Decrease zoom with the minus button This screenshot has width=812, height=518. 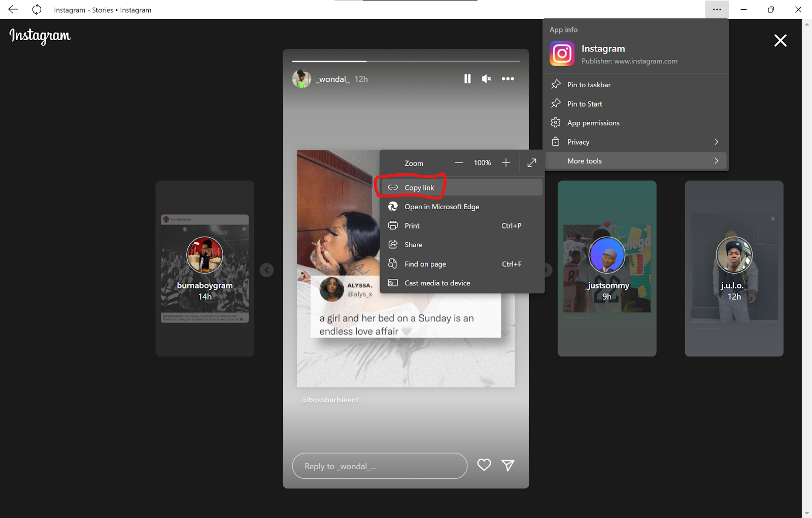(x=459, y=163)
